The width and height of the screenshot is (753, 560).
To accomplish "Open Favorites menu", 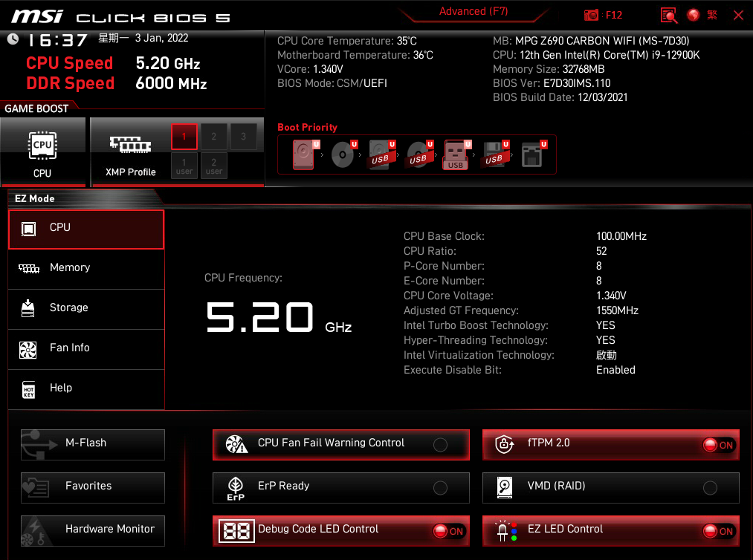I will (93, 488).
